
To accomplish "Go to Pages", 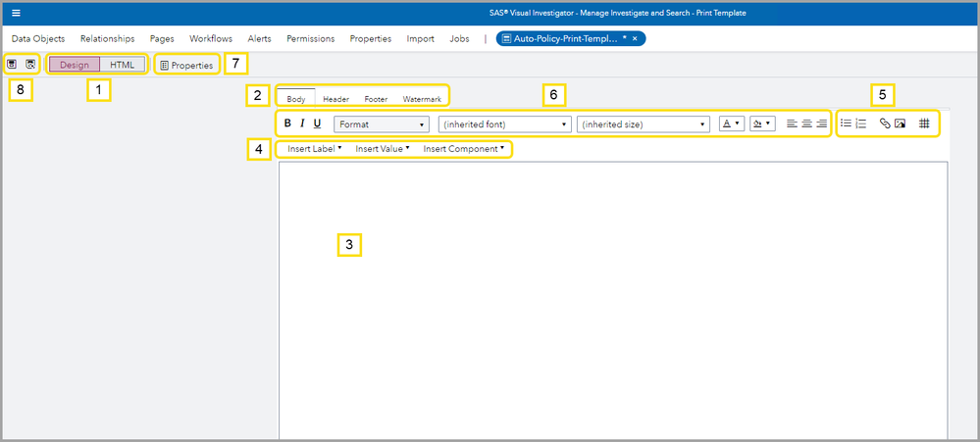I will [x=162, y=38].
